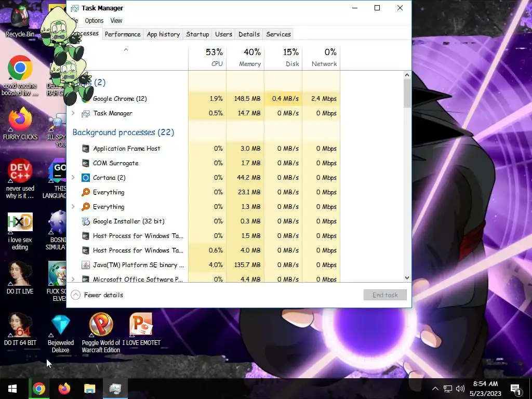Switch to the Details tab
This screenshot has width=532, height=399.
point(249,34)
